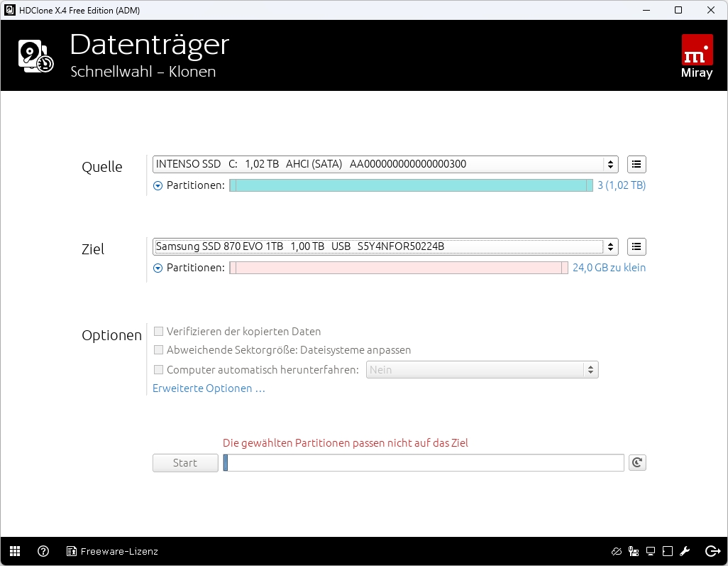Screen dimensions: 728x566
Task: Click the monitor display icon
Action: tap(651, 552)
